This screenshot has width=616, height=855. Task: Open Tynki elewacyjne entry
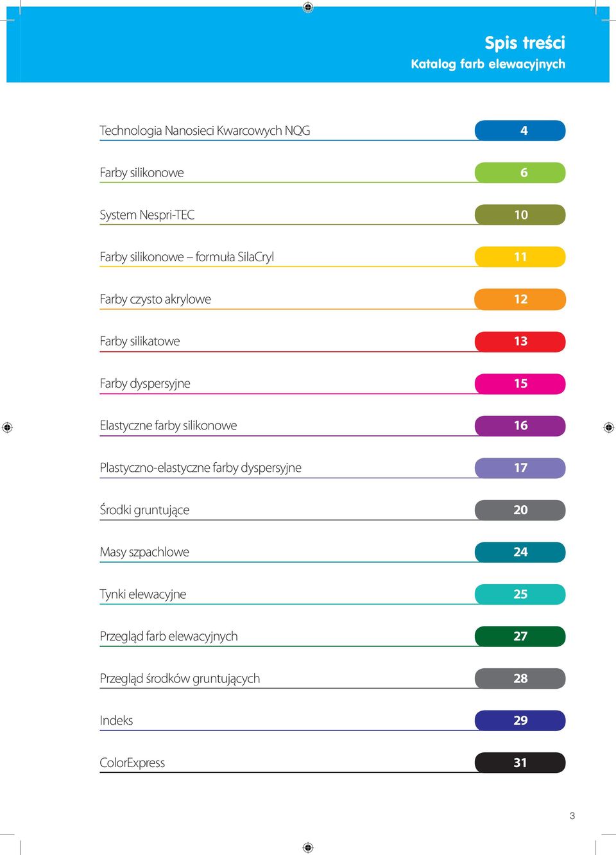143,594
